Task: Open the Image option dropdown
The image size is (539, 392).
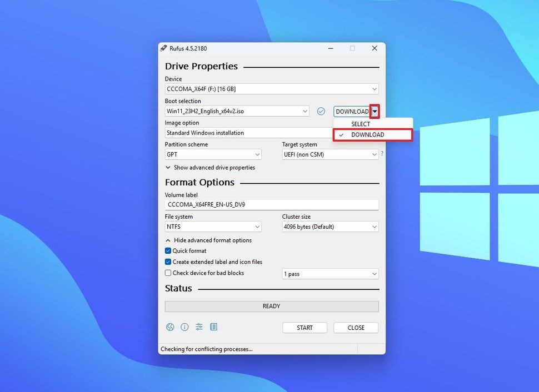Action: [x=249, y=133]
